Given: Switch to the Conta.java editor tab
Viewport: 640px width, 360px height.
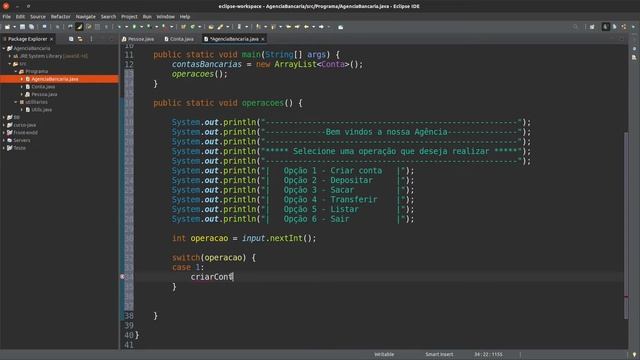Looking at the screenshot, I should coord(179,39).
